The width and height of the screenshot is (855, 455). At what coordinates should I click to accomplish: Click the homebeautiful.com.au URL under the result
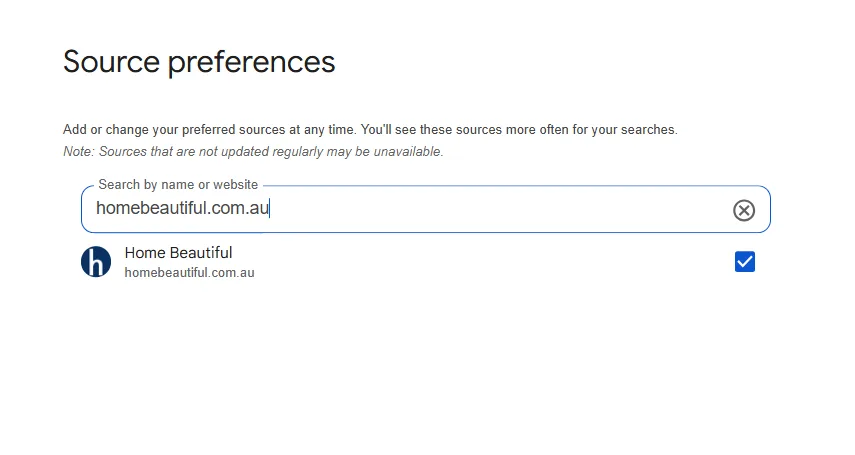pos(189,272)
